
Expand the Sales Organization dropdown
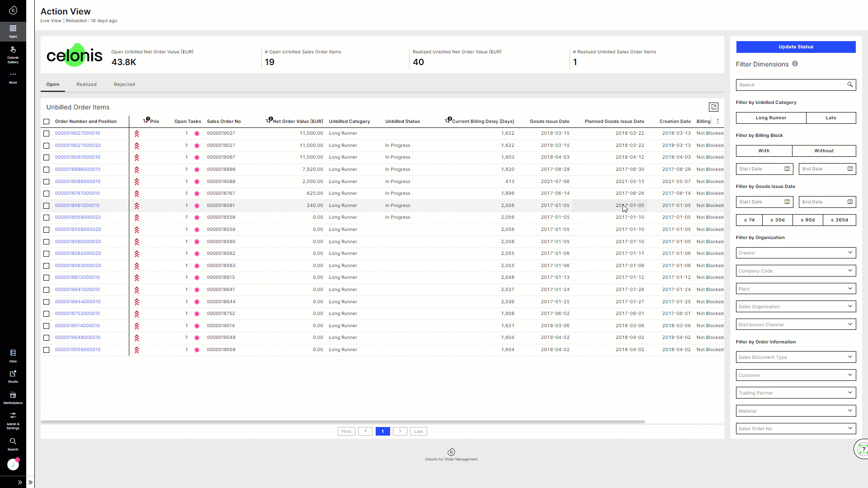(795, 306)
